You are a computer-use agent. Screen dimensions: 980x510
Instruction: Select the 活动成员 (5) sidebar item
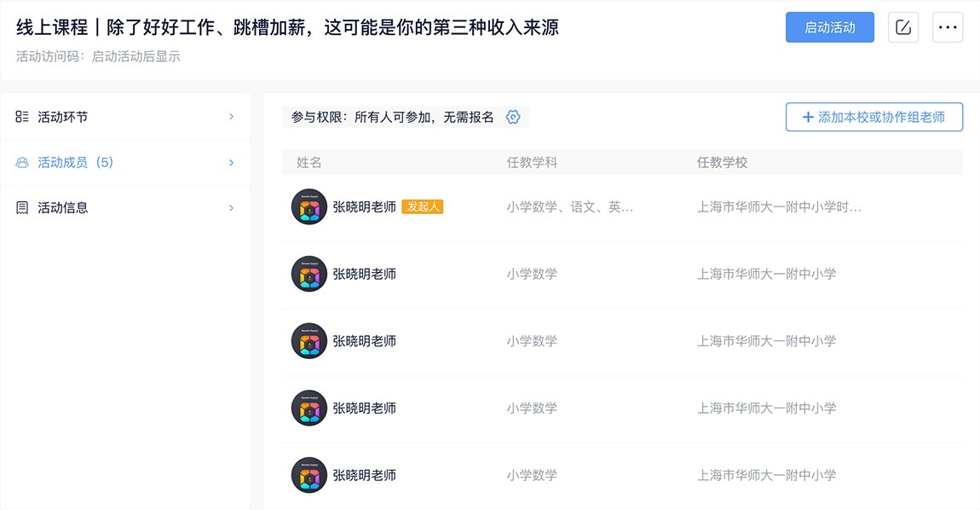(125, 163)
